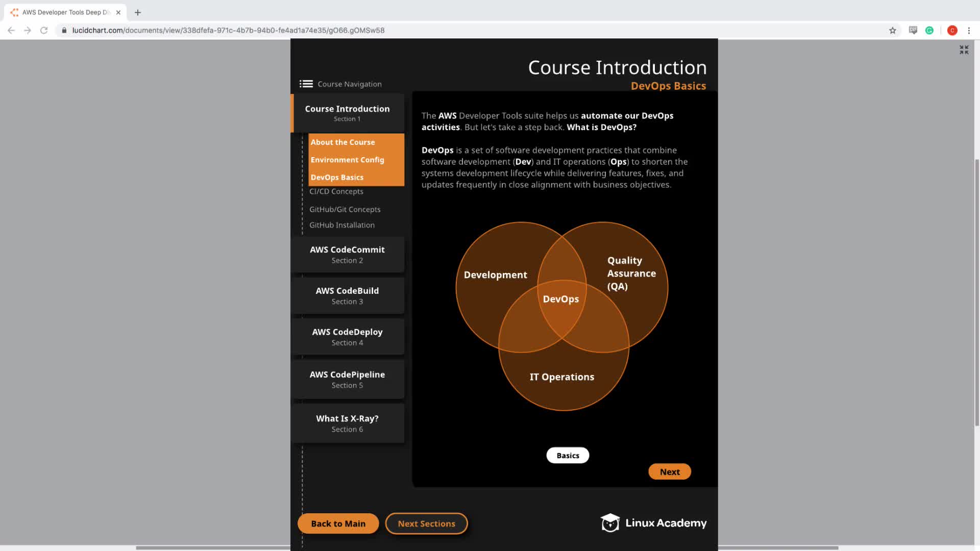Click the orange Next button

tap(669, 472)
